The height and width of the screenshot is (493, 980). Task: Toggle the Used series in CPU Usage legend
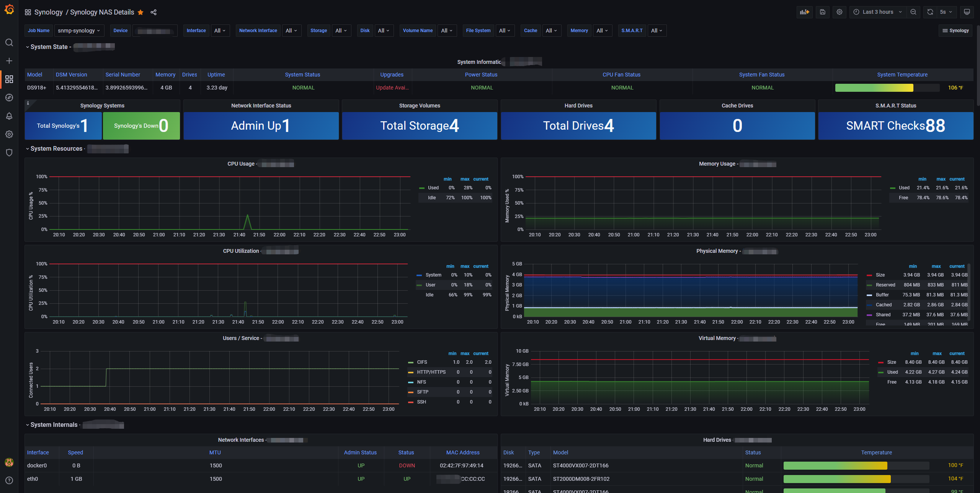(433, 188)
